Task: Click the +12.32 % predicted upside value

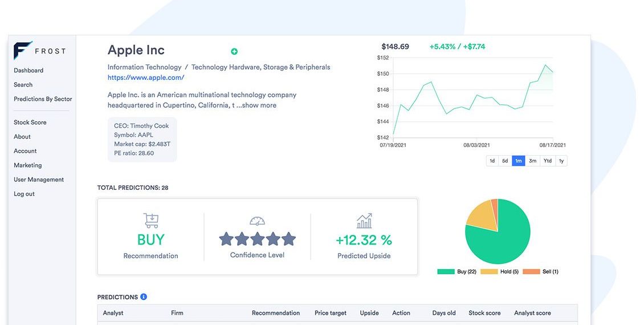Action: (x=364, y=240)
